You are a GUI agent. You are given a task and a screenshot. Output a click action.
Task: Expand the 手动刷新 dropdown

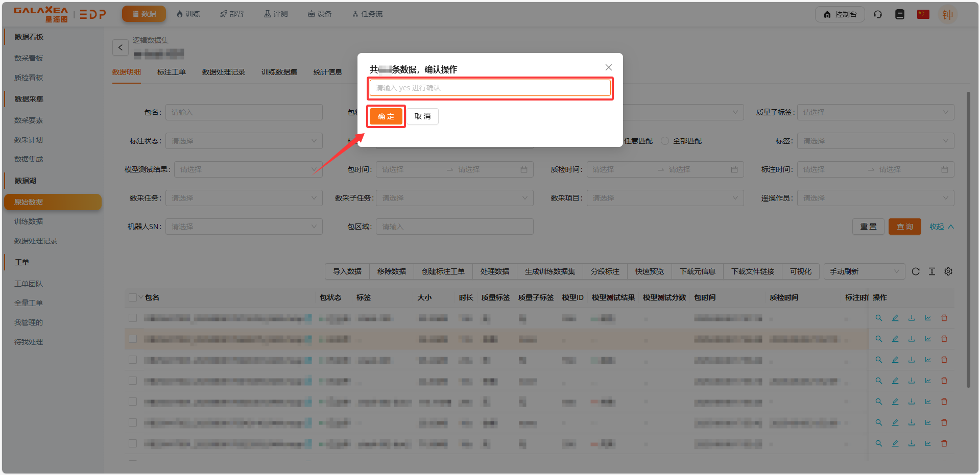[864, 271]
